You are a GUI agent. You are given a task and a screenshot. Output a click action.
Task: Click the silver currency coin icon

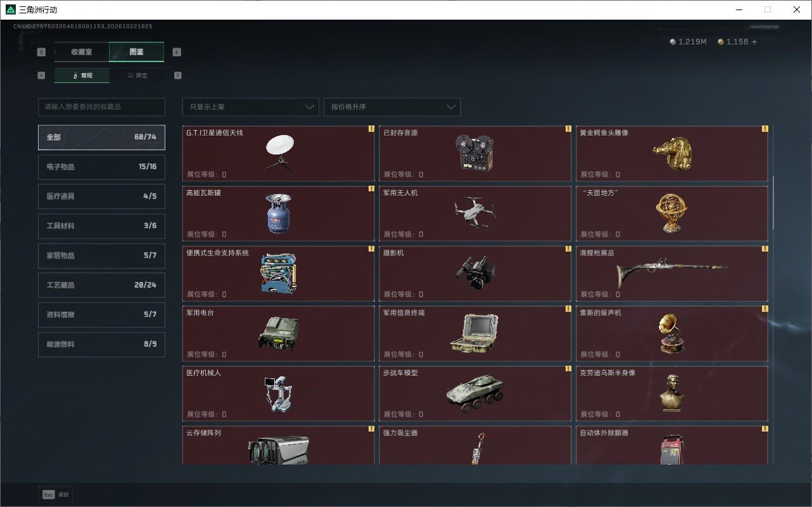(673, 42)
